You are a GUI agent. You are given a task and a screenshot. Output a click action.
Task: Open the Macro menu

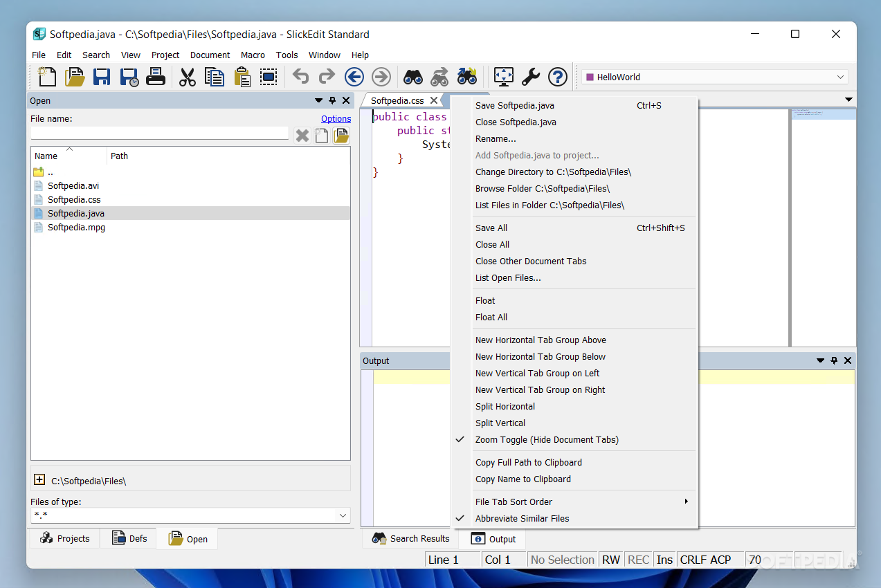[x=253, y=55]
